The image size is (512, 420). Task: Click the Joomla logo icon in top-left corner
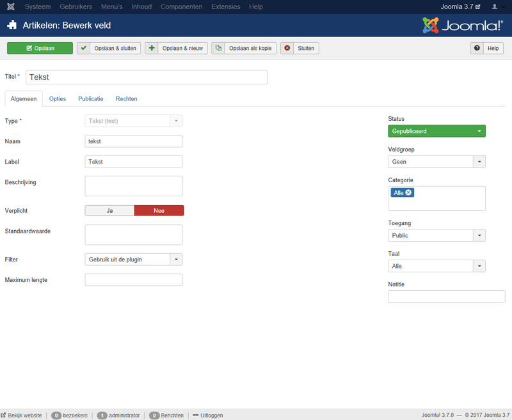pos(11,6)
